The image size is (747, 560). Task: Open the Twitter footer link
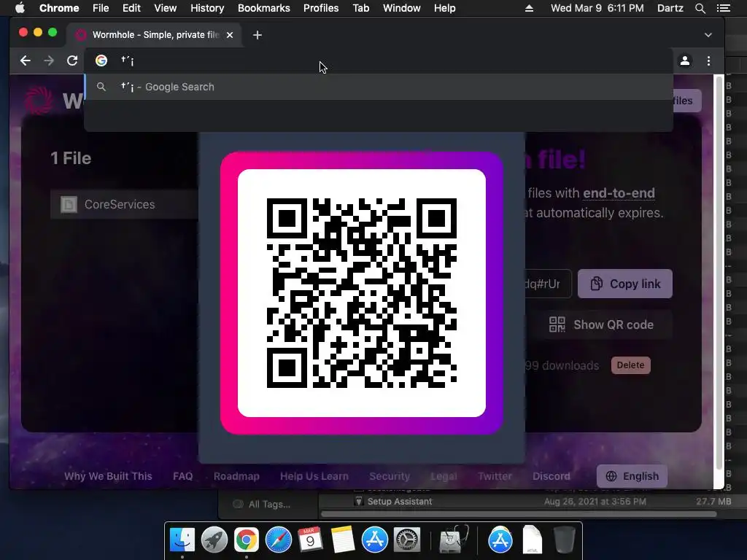tap(495, 476)
